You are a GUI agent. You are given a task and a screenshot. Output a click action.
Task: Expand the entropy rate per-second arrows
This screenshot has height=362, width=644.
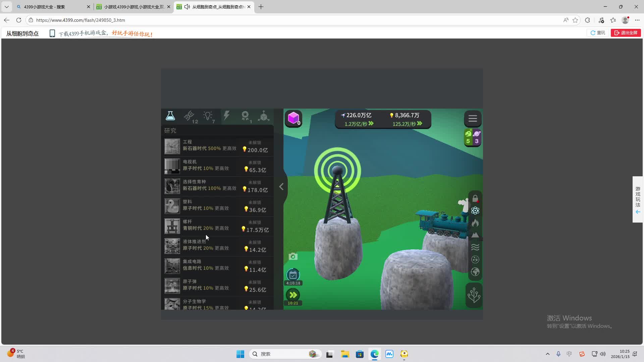point(371,124)
